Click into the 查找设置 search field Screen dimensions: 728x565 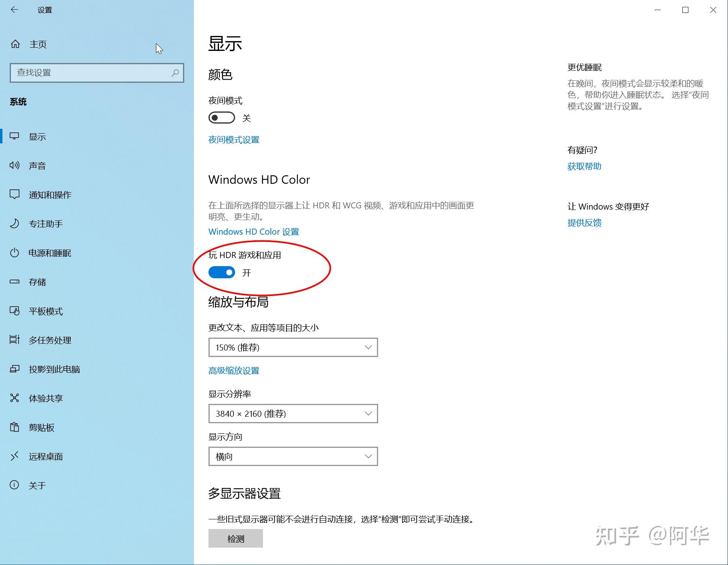97,73
